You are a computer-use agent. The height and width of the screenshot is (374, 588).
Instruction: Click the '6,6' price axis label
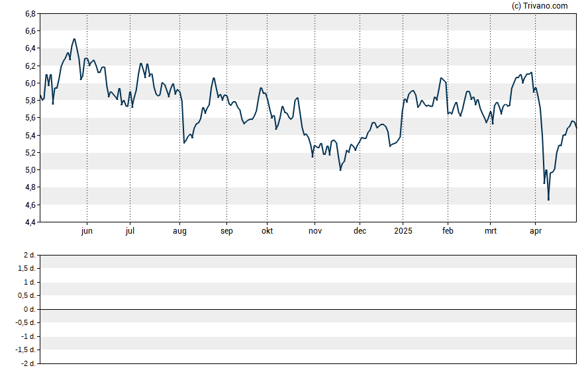coord(30,31)
